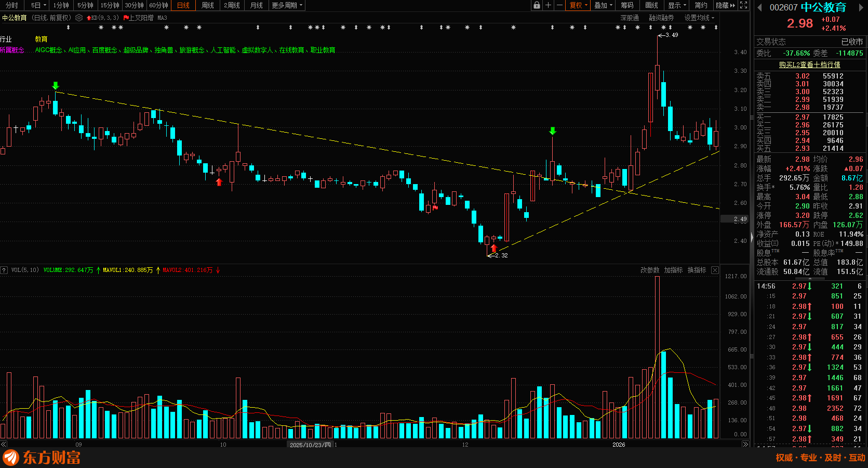Click 改参数 to change indicator parameters
Image resolution: width=868 pixels, height=468 pixels.
point(650,270)
